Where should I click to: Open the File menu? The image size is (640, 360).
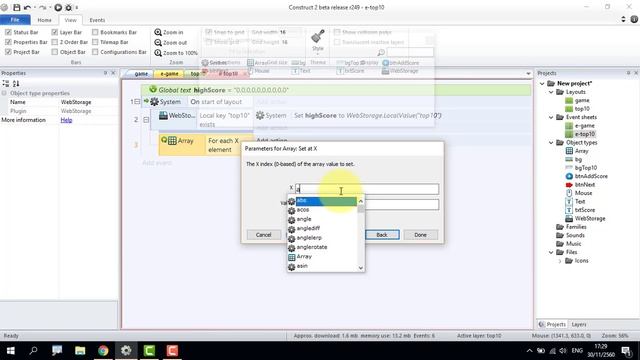(15, 20)
